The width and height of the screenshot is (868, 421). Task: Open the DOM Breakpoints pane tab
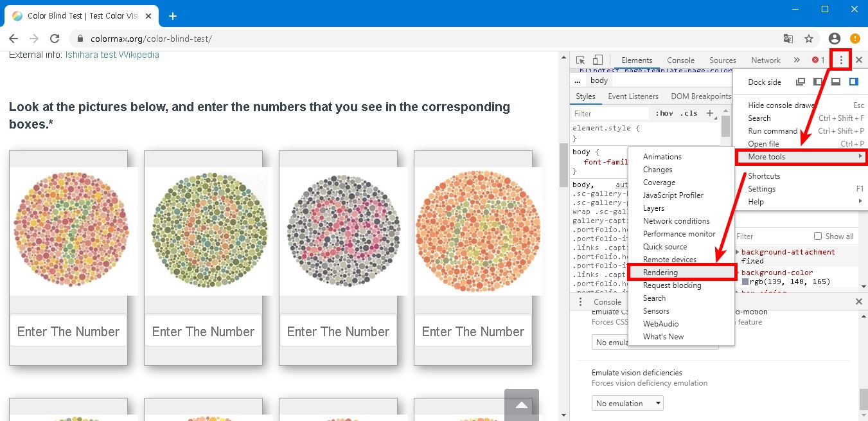(701, 96)
